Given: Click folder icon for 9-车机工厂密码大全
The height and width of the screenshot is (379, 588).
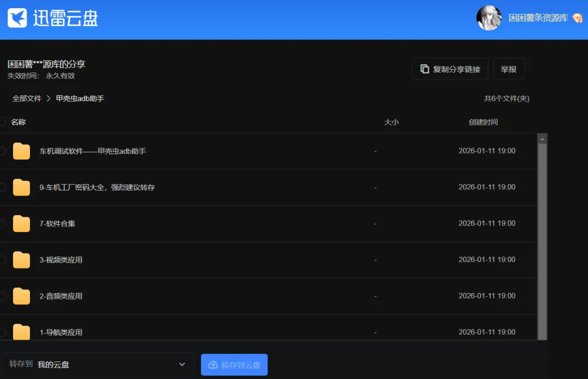Looking at the screenshot, I should (x=21, y=188).
